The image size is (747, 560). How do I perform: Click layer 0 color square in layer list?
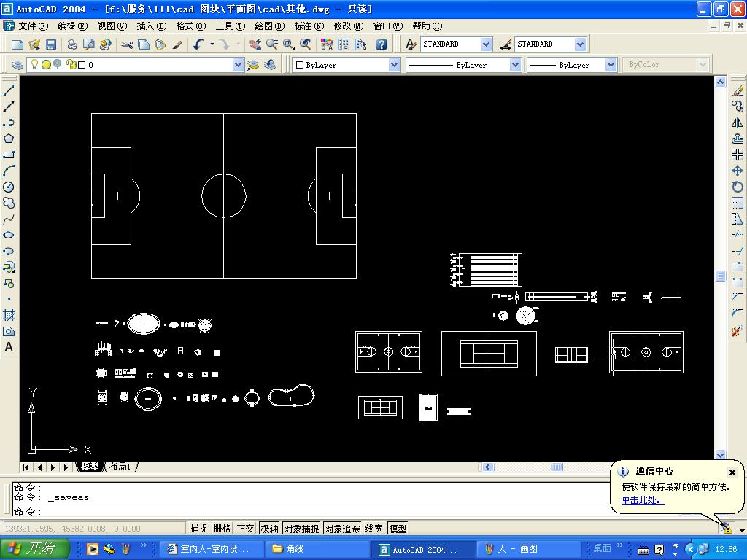coord(82,65)
